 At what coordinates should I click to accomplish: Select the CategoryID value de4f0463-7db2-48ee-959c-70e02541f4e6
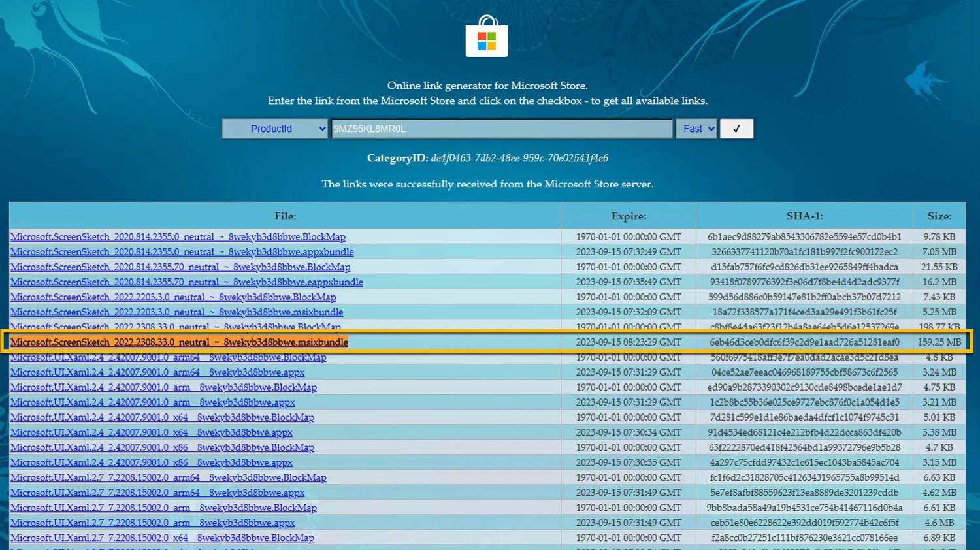click(519, 158)
